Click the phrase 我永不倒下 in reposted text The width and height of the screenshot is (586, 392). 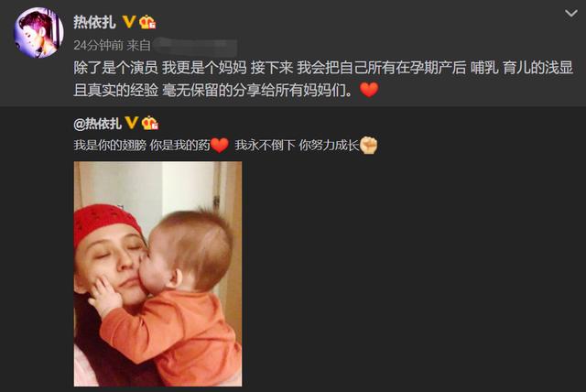(x=265, y=146)
